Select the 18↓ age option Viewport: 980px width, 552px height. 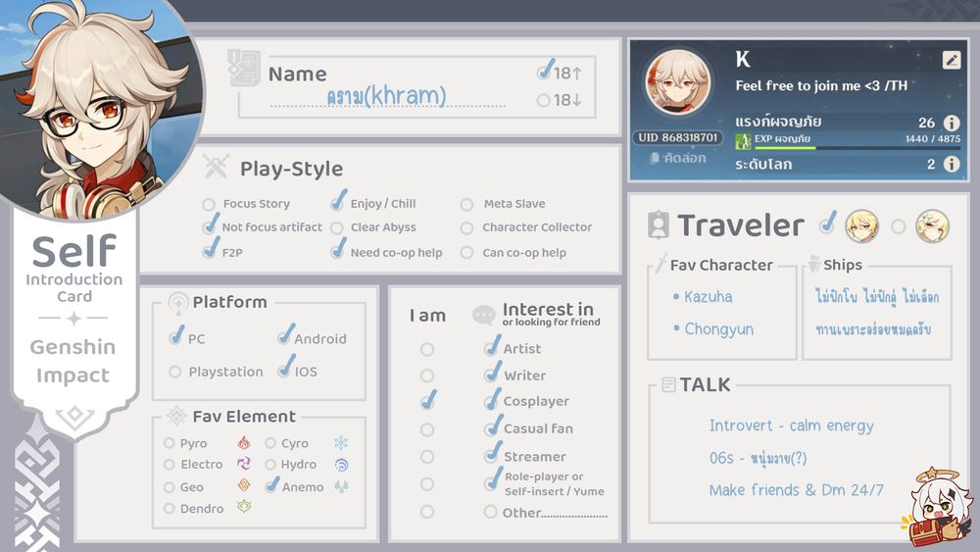pyautogui.click(x=543, y=100)
